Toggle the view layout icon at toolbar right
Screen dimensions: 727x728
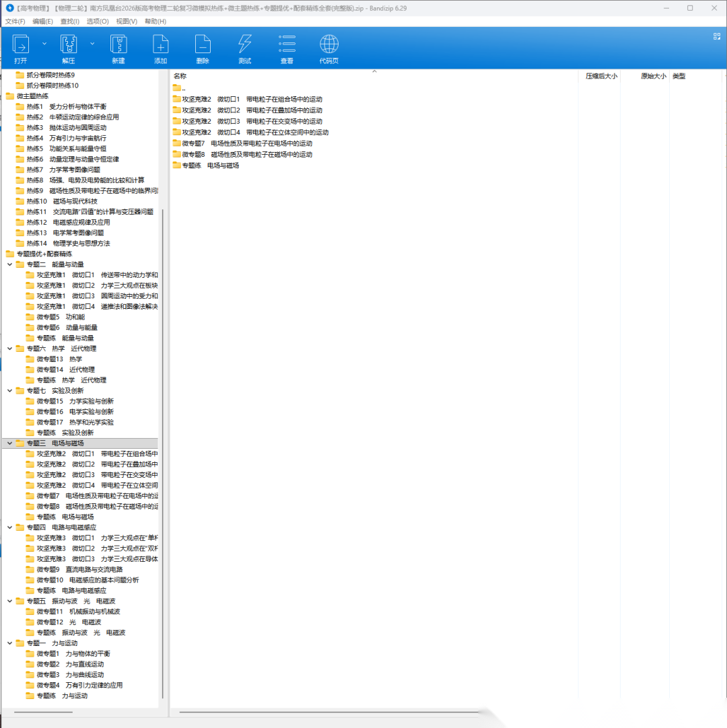pos(717,38)
